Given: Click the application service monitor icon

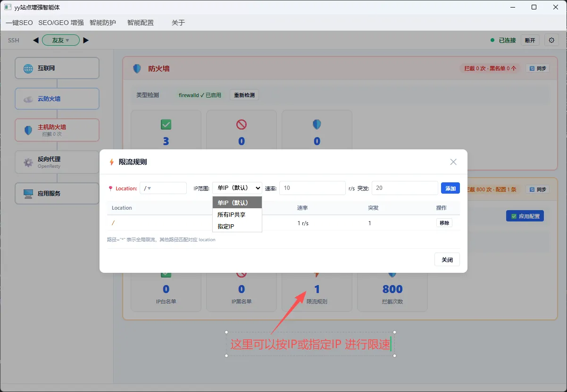Looking at the screenshot, I should (28, 194).
